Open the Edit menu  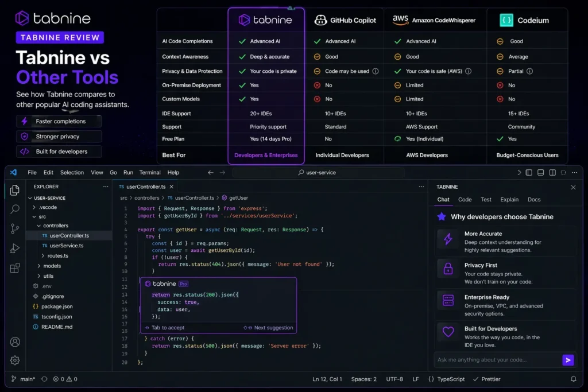point(48,172)
